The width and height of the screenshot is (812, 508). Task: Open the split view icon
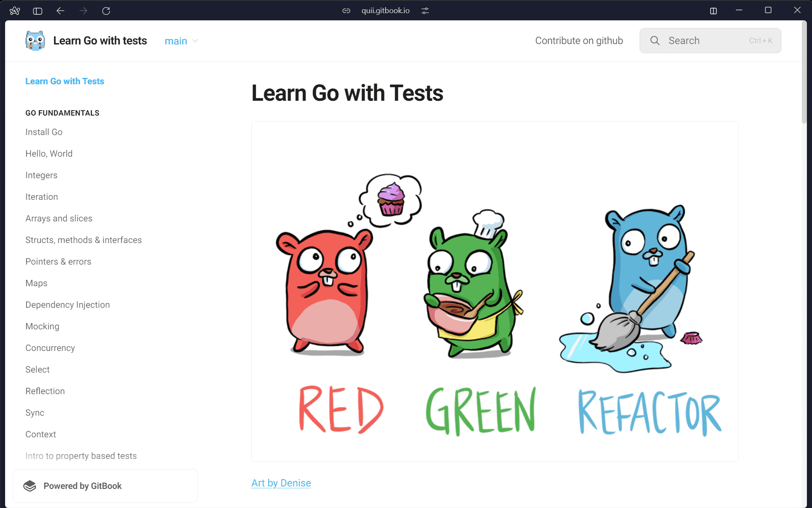713,11
